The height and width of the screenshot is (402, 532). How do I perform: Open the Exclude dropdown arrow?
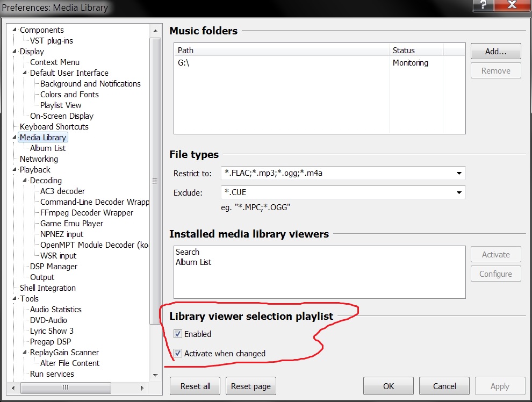point(459,192)
